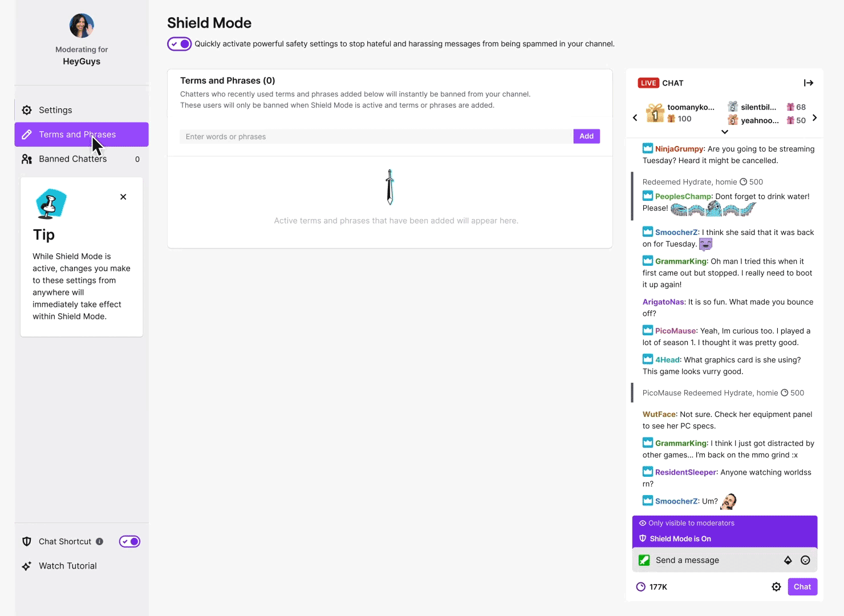844x616 pixels.
Task: Click the channel points icon showing 177K
Action: pos(641,587)
